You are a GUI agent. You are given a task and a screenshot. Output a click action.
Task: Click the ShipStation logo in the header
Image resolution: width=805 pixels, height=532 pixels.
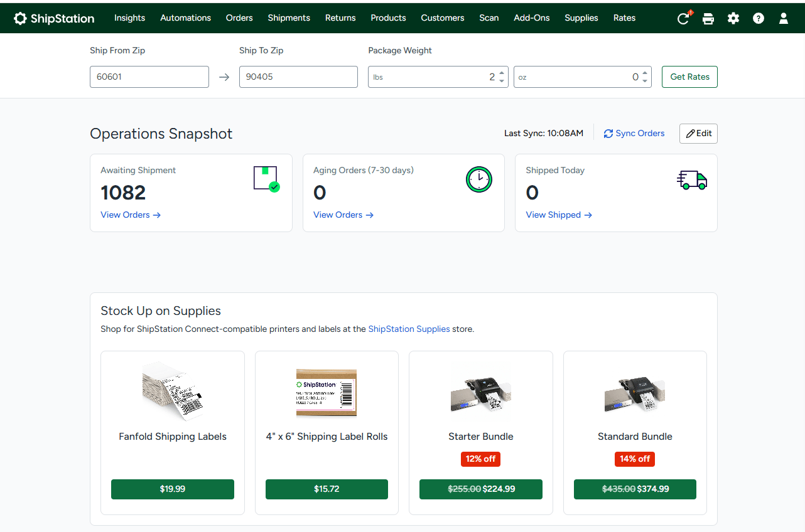54,18
